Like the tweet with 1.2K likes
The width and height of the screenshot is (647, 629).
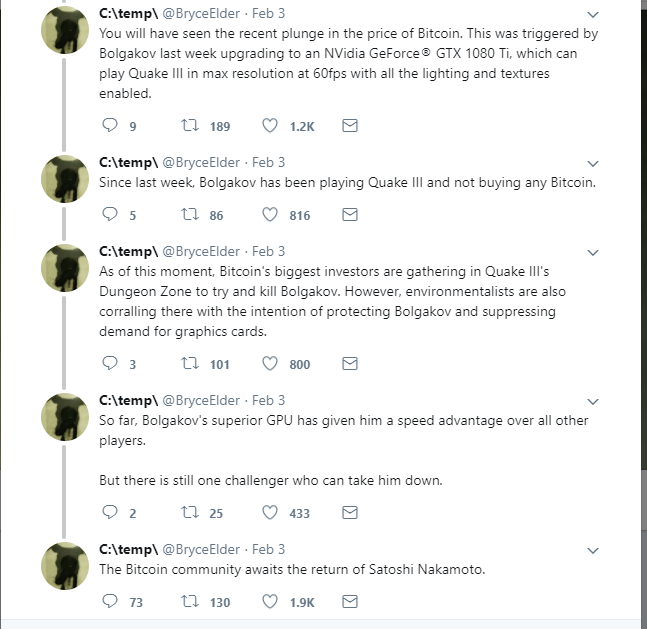[269, 126]
